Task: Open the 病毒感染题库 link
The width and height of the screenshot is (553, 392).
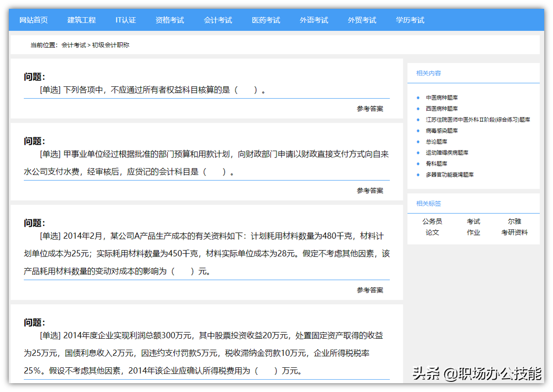Action: (443, 131)
